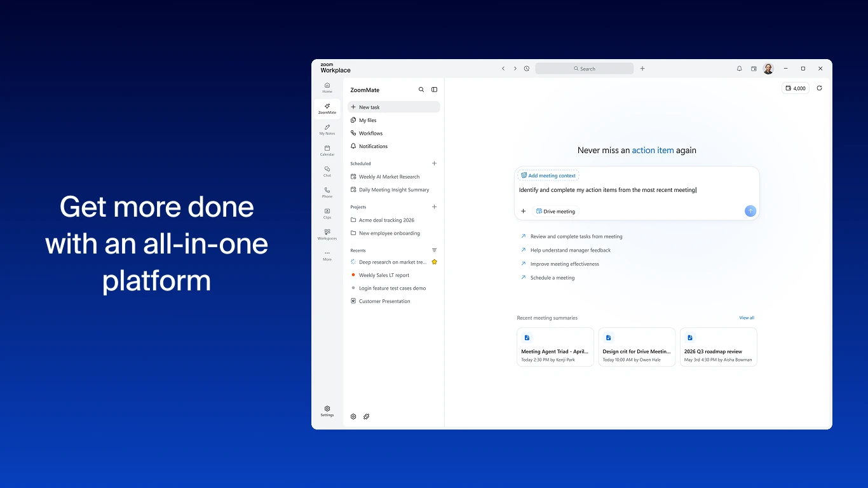Open the Phone section in the left rail
Image resolution: width=868 pixels, height=488 pixels.
click(x=327, y=193)
